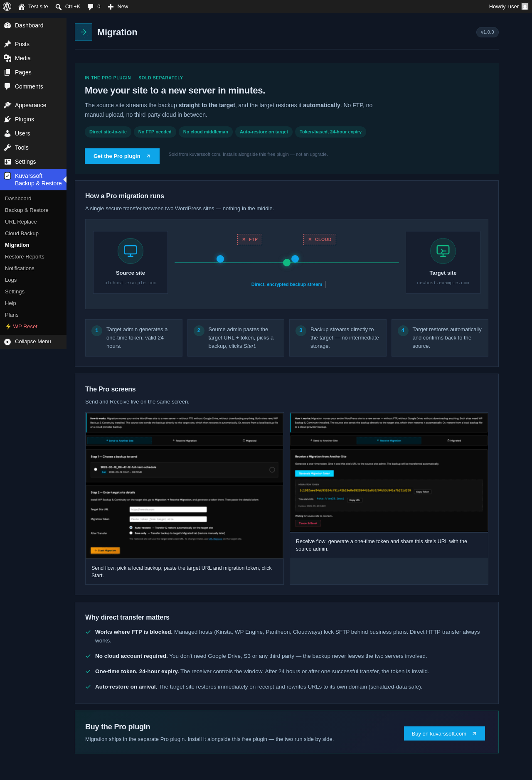Screen dimensions: 532x780
Task: Click the Source site monitor icon
Action: tap(131, 251)
